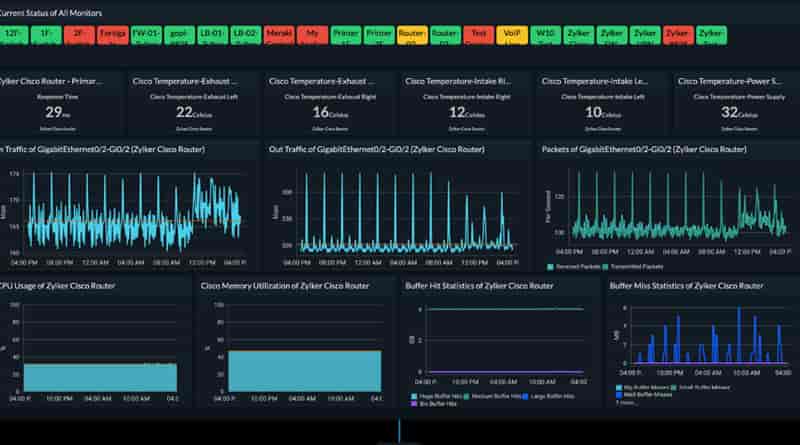The width and height of the screenshot is (800, 445).
Task: Click the 29 ms response time value
Action: (x=58, y=112)
